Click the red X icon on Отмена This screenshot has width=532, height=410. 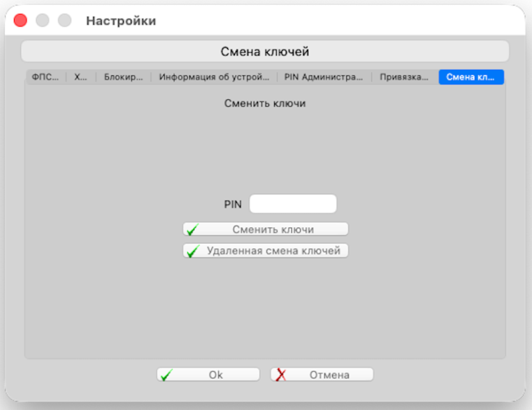[x=281, y=375]
